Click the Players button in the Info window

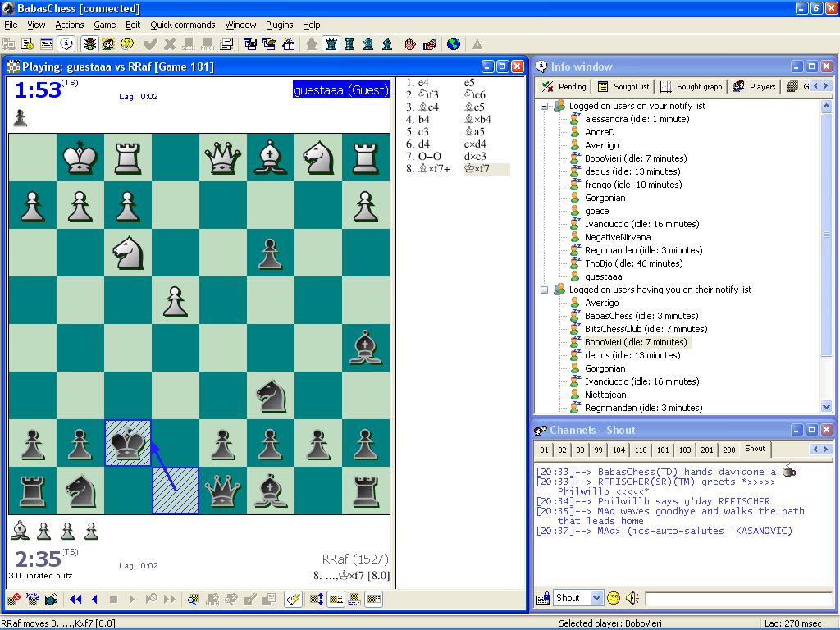click(x=753, y=85)
